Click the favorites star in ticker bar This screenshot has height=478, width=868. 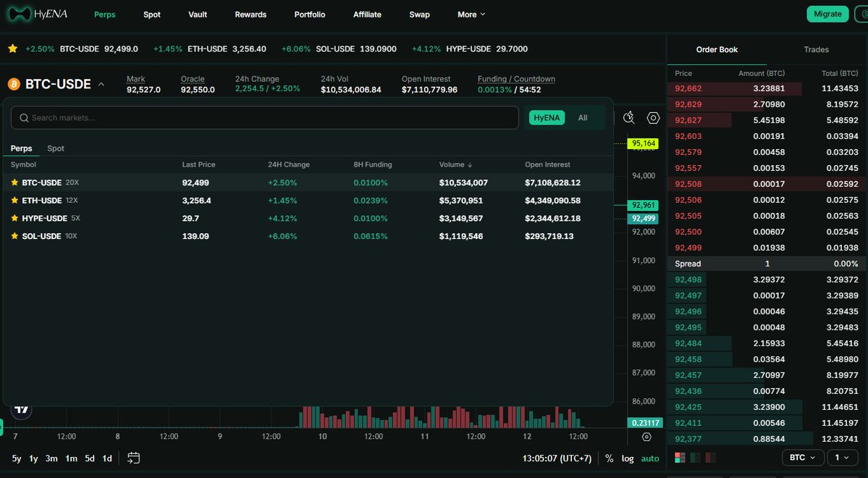13,49
